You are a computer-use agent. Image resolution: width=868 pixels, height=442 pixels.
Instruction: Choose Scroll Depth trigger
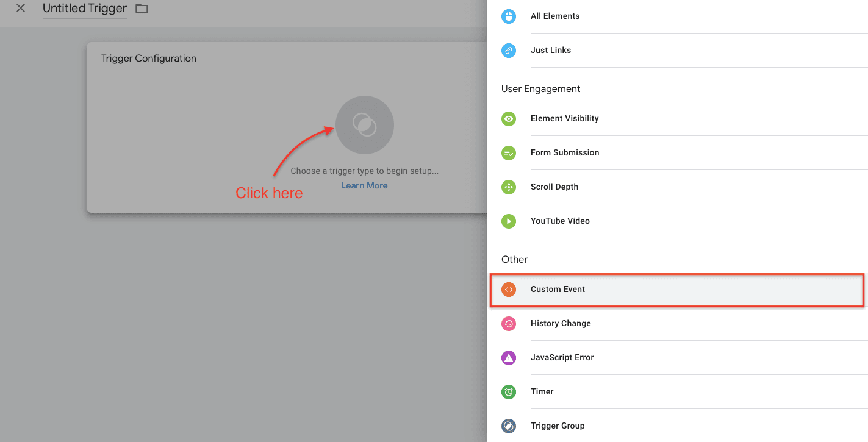click(x=677, y=187)
